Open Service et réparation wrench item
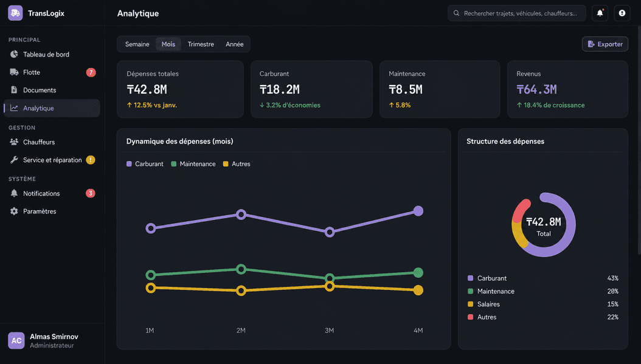The height and width of the screenshot is (364, 641). point(52,160)
